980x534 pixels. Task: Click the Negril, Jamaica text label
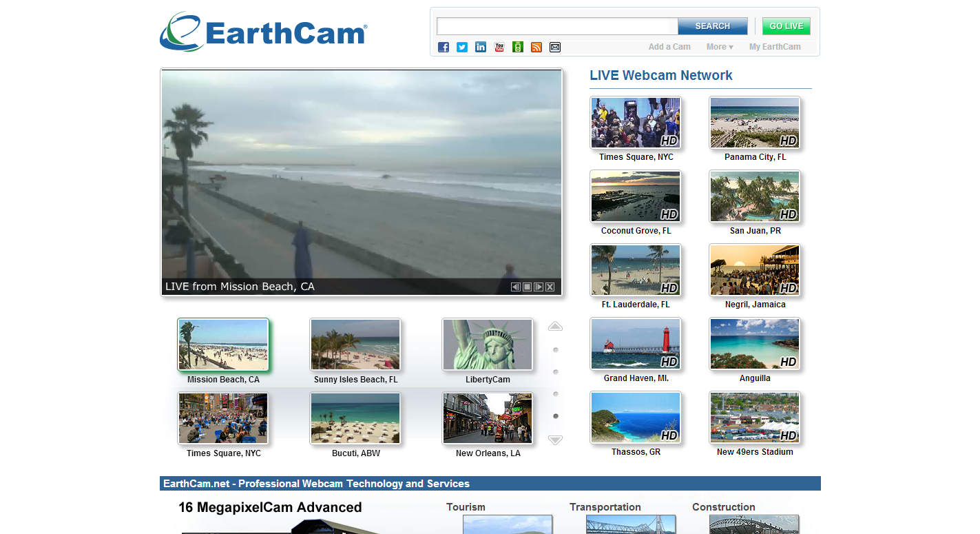755,305
